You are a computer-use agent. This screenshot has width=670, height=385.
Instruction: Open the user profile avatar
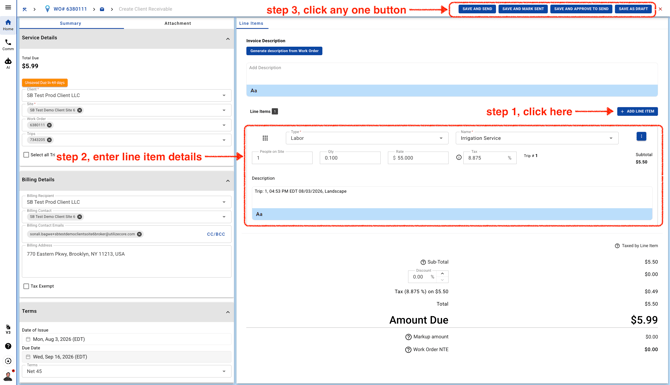(8, 376)
